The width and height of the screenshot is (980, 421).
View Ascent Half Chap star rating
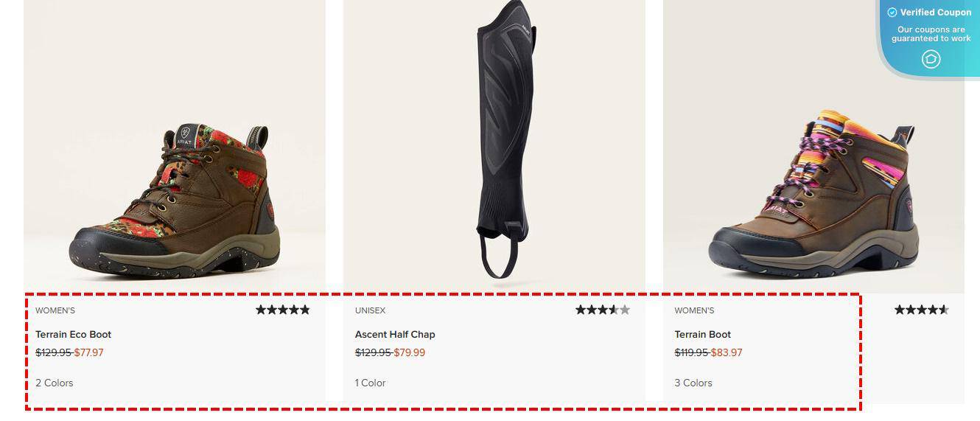point(603,310)
